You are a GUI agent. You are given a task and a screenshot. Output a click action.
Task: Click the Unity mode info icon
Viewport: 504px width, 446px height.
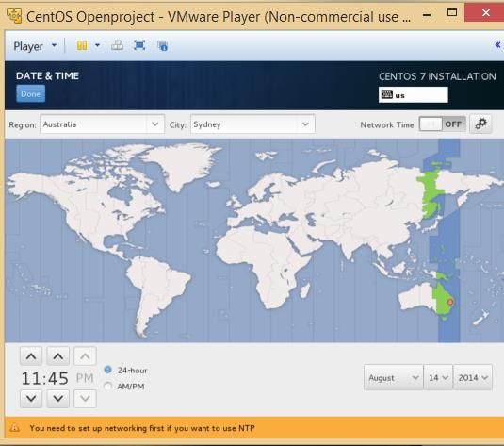click(x=163, y=45)
